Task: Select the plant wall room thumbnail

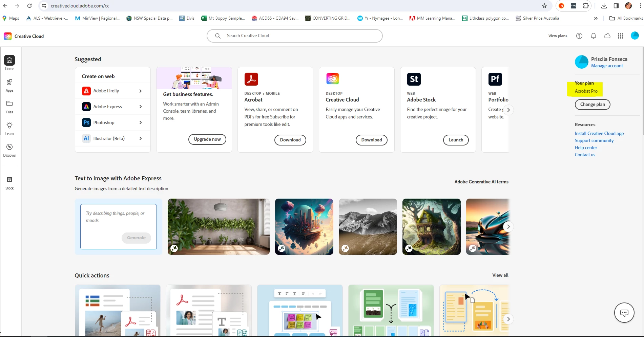Action: click(219, 227)
